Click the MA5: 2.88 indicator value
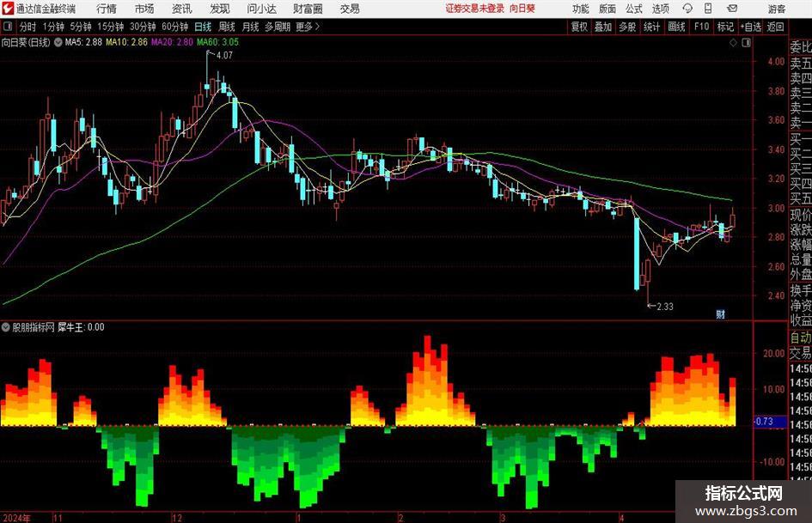Image resolution: width=812 pixels, height=523 pixels. point(83,42)
